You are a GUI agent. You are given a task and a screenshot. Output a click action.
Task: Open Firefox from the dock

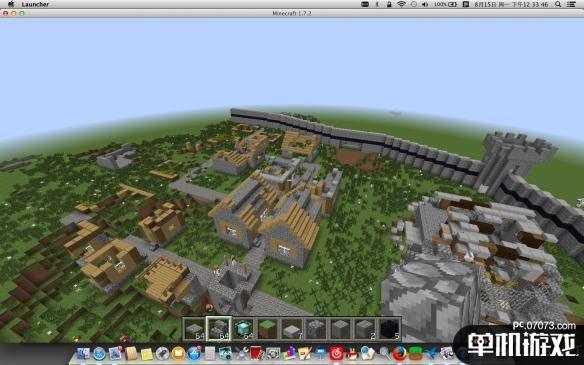[399, 353]
